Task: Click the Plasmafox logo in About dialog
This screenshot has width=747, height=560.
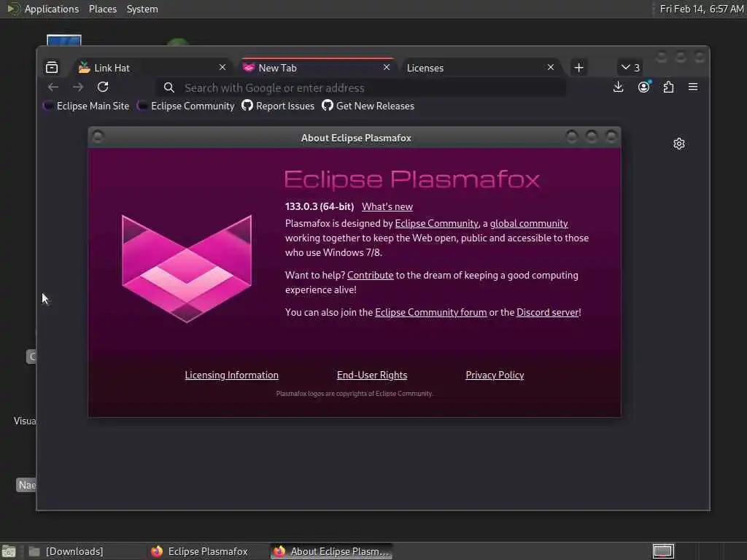Action: pos(186,269)
